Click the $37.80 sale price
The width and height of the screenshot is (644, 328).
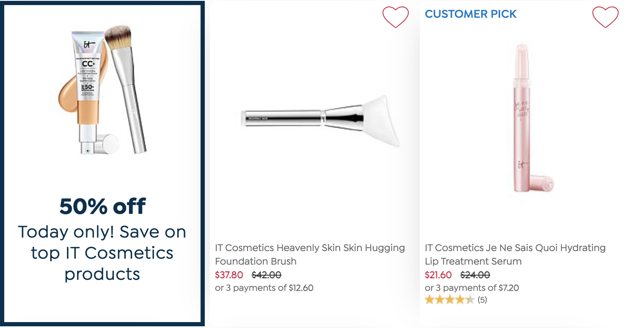[229, 275]
